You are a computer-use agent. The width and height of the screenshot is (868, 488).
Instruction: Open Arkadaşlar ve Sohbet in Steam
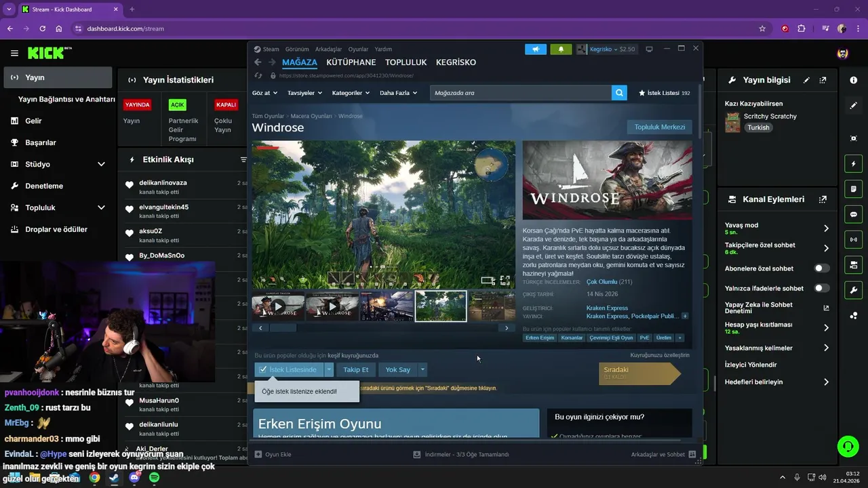tap(663, 455)
